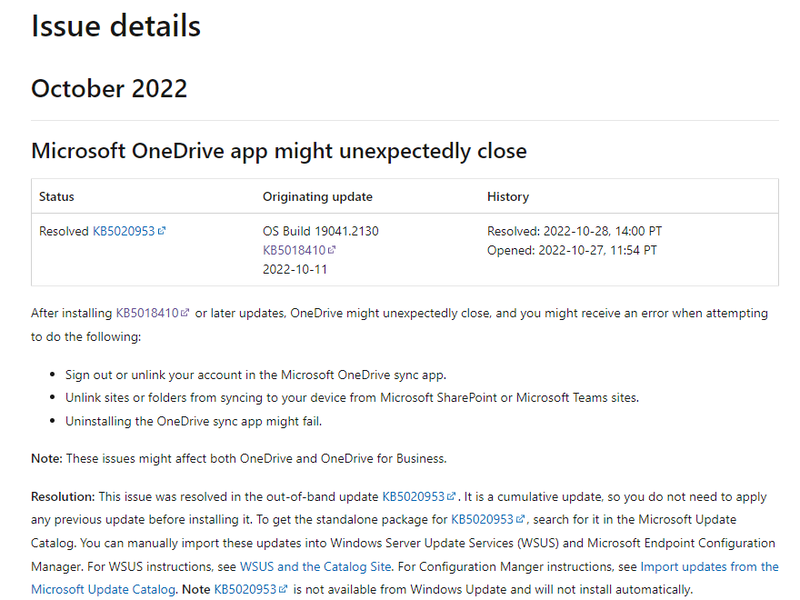The width and height of the screenshot is (800, 600).
Task: Click 'Microsoft OneDrive app might unexpectedly close' heading
Action: point(279,151)
